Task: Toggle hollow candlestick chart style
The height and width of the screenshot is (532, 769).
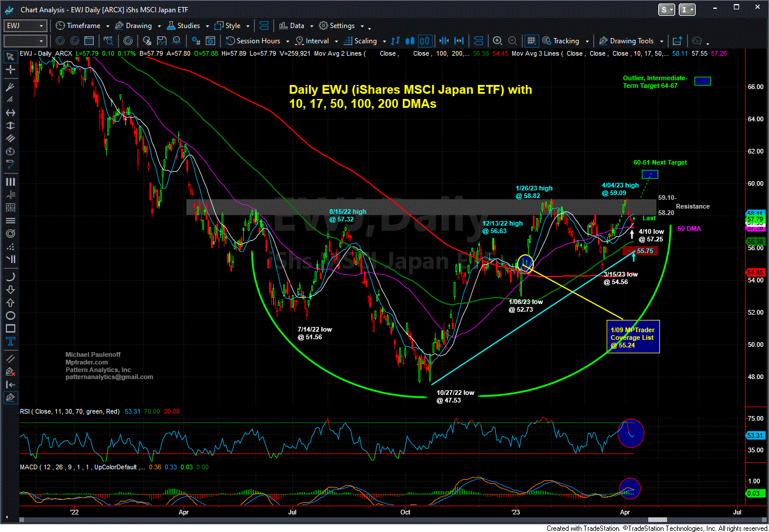Action: [x=425, y=41]
